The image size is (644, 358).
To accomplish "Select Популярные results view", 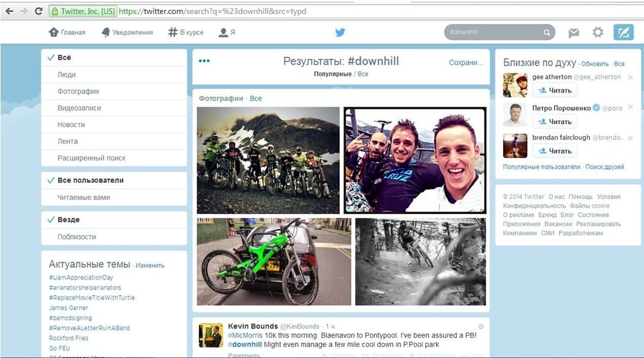I will 332,74.
